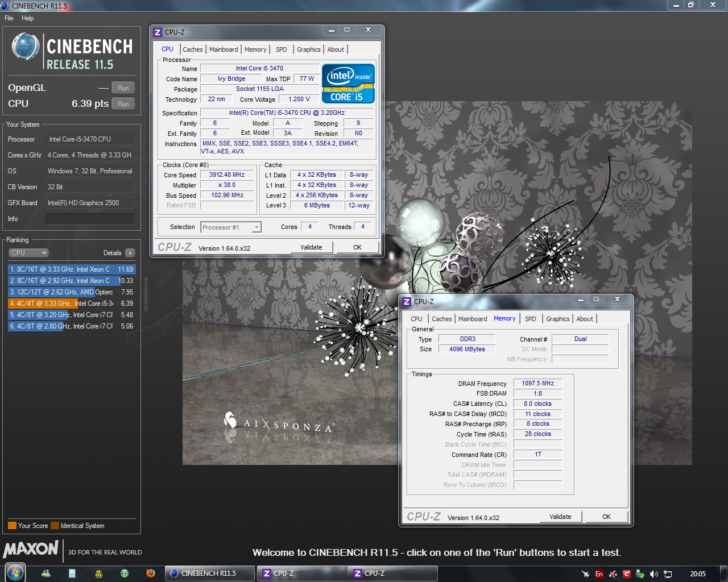
Task: Click the orange Your Score legend swatch
Action: tap(12, 526)
